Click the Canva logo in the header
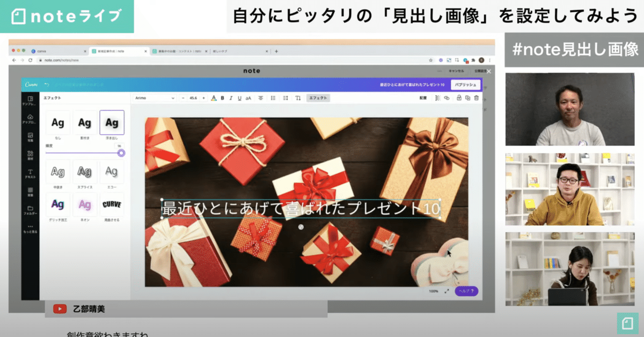 click(x=31, y=85)
